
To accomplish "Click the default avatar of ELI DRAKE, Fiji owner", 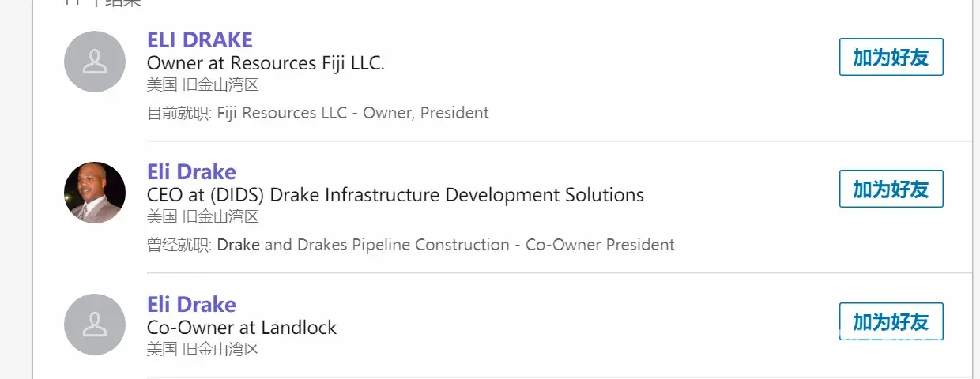I will pyautogui.click(x=95, y=62).
